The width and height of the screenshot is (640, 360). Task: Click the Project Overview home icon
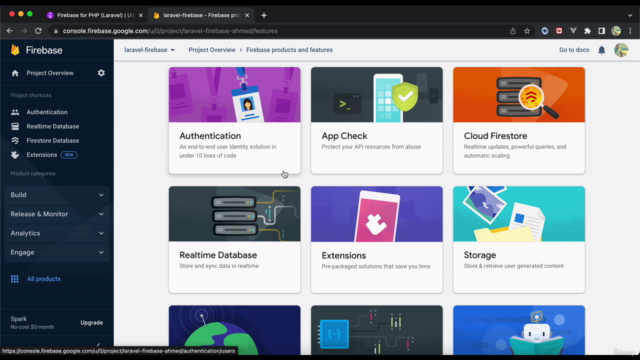tap(15, 73)
